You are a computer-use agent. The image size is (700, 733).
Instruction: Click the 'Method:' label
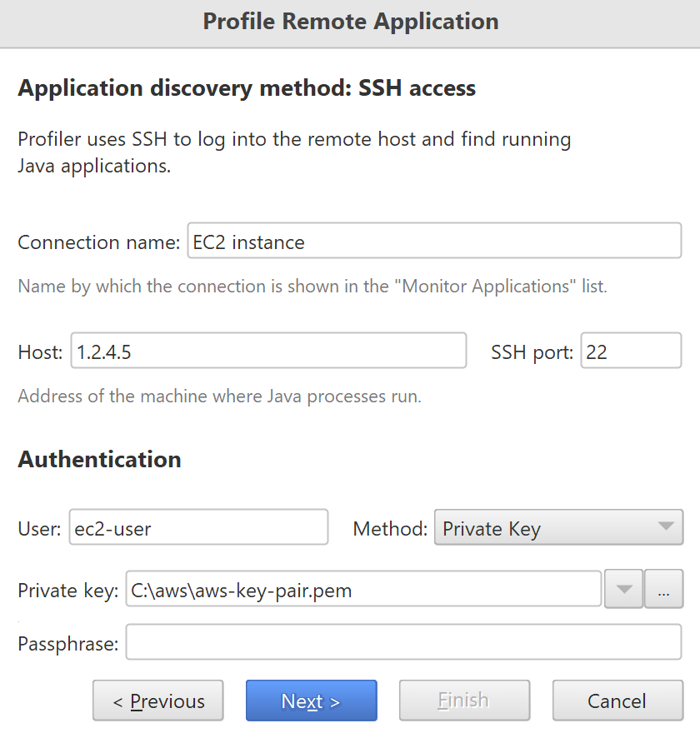point(391,529)
